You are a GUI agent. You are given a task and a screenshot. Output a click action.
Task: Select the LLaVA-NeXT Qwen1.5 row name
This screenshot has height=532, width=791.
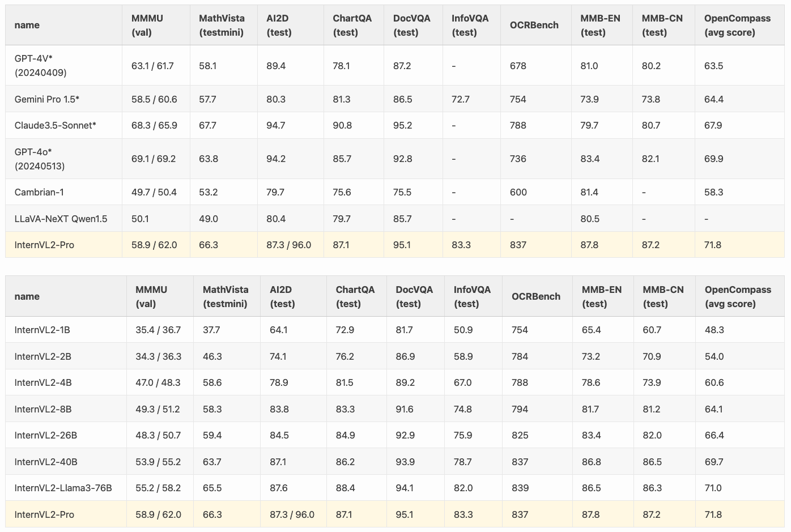(61, 219)
